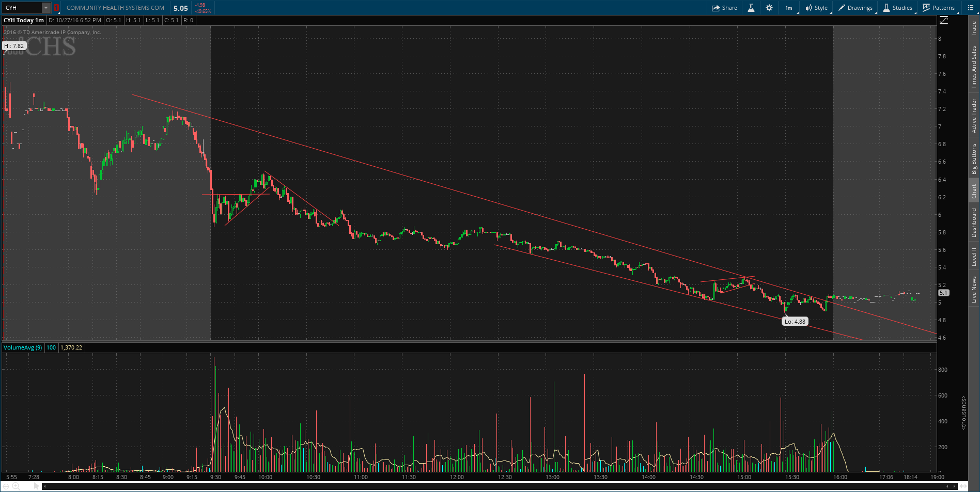The height and width of the screenshot is (492, 980).
Task: Click the flask icon next to Share
Action: [x=751, y=8]
